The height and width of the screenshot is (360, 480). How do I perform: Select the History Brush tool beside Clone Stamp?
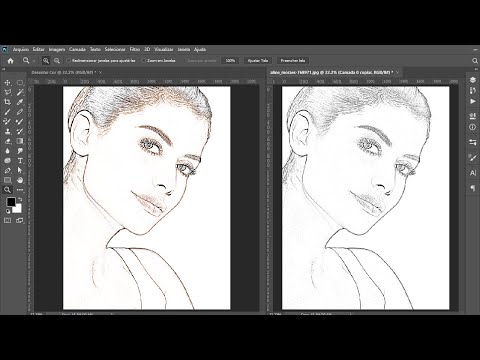pos(20,131)
